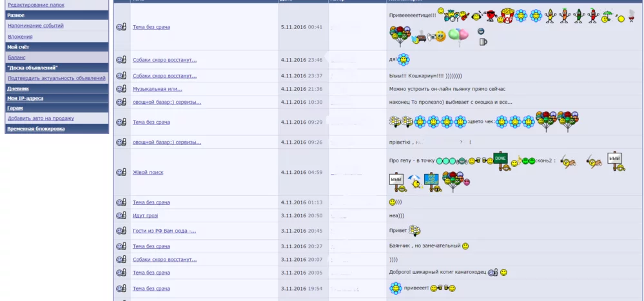Click the date 3.11.2016 20:45
644x301 pixels.
(x=302, y=231)
